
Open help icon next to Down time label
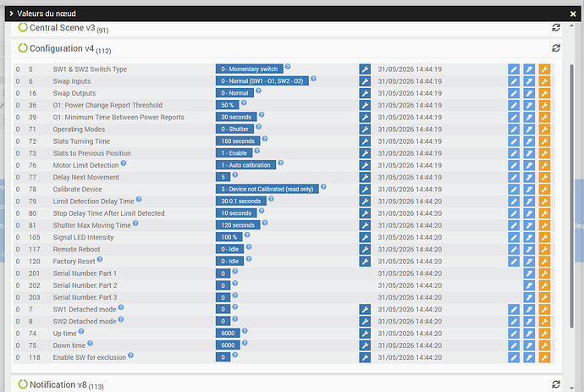click(x=90, y=343)
